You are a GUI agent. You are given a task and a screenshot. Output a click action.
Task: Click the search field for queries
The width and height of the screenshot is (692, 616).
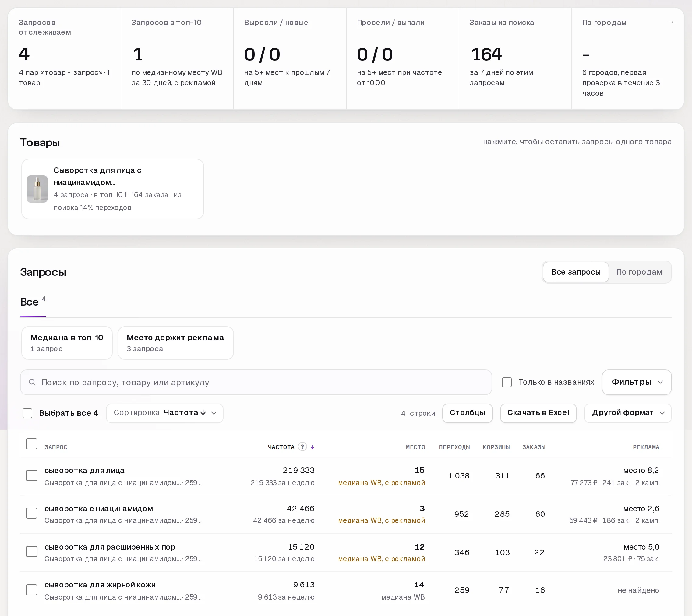[x=256, y=382]
